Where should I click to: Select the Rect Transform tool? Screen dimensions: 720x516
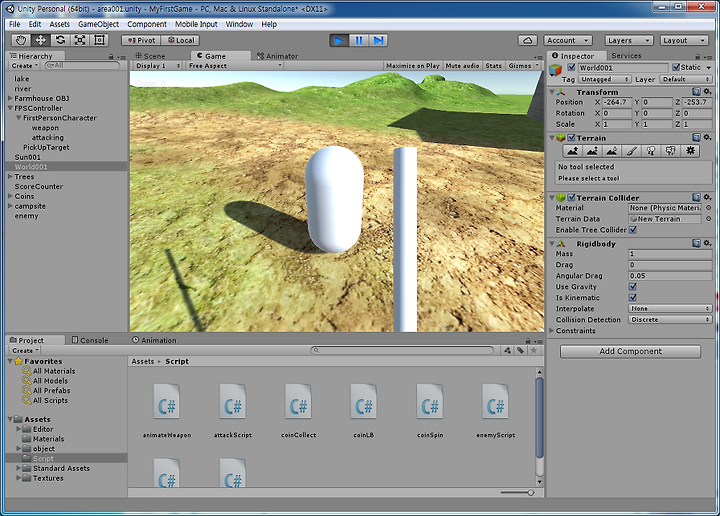tap(99, 40)
